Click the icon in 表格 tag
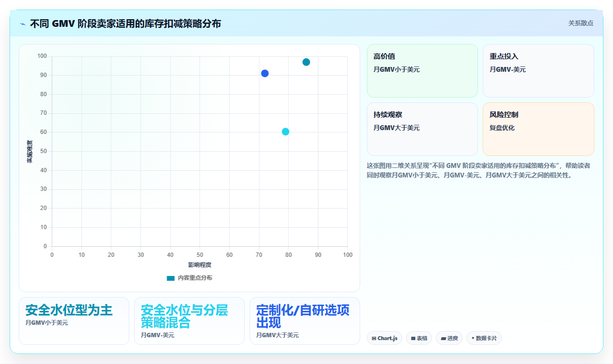Viewport: 613px width, 364px height. click(x=413, y=338)
